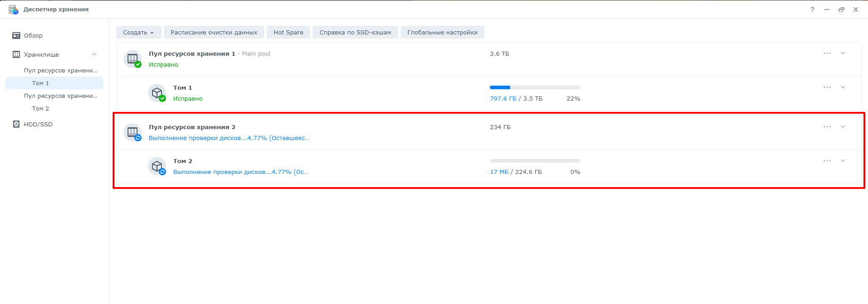The width and height of the screenshot is (868, 304).
Task: Open three-dot menu for Том 2
Action: click(827, 160)
